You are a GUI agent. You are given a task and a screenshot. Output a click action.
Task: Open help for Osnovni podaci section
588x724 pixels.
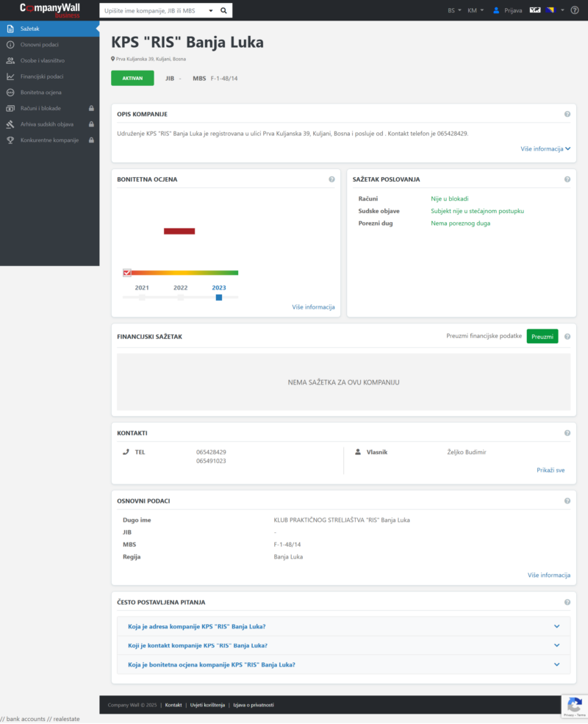point(567,501)
